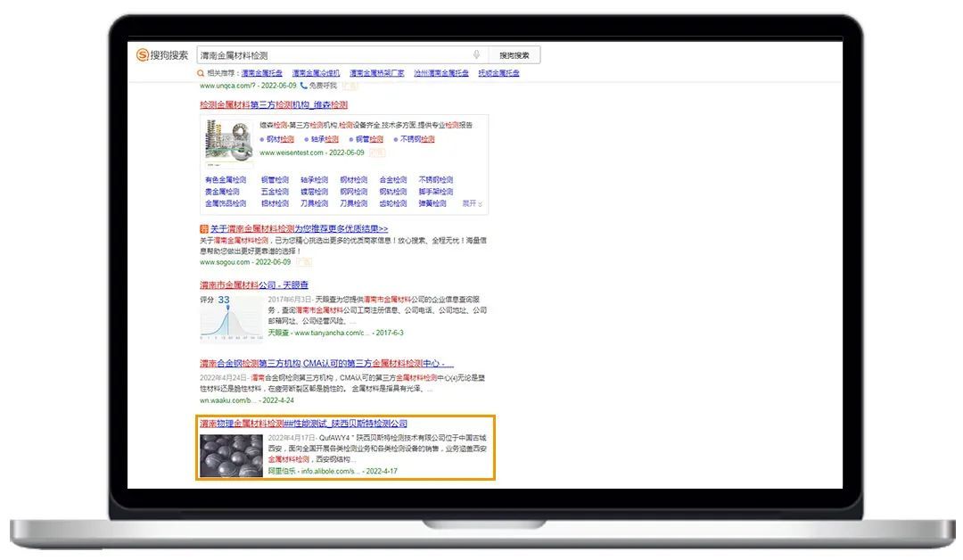Open result 检测金属材料第三方检测机构_维森检测
Screen dimensions: 963x560
point(274,105)
